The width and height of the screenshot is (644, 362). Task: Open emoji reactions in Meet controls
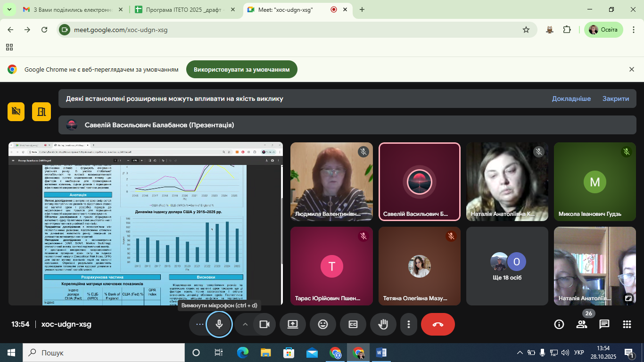coord(323,324)
